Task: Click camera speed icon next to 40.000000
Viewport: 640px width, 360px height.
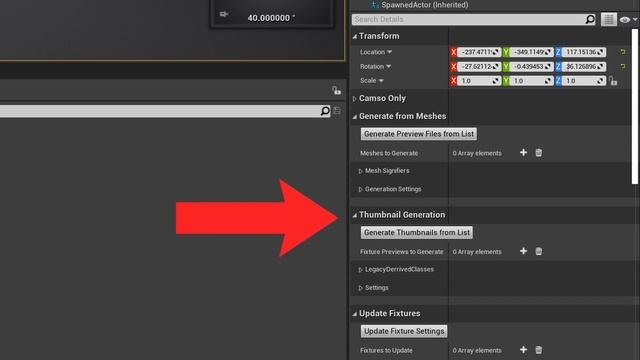Action: click(x=224, y=14)
